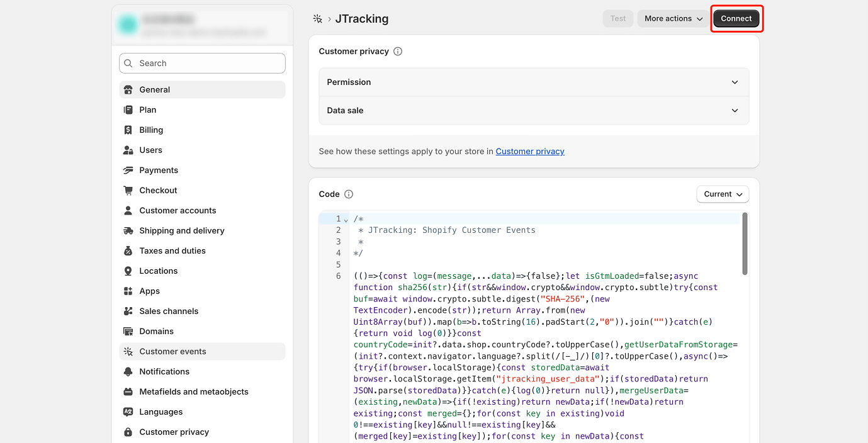Collapse code fold arrow on line 1
Image resolution: width=868 pixels, height=443 pixels.
tap(346, 220)
